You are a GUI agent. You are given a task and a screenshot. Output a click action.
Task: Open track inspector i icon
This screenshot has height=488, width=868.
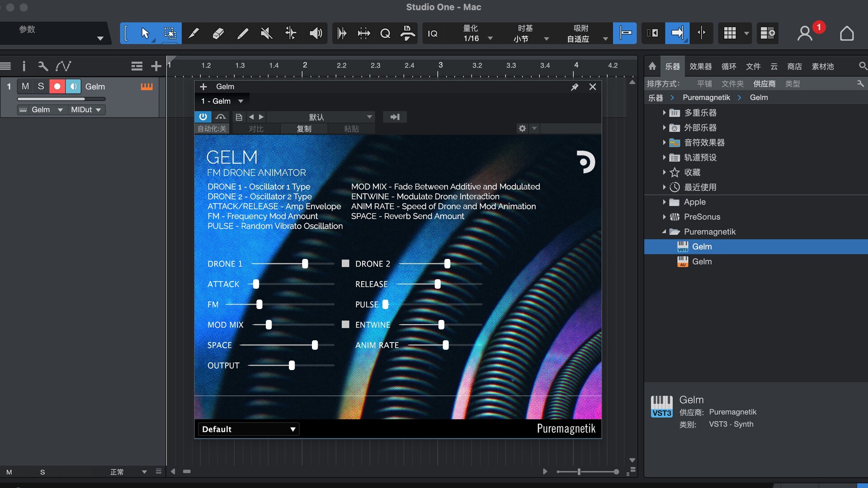[24, 66]
